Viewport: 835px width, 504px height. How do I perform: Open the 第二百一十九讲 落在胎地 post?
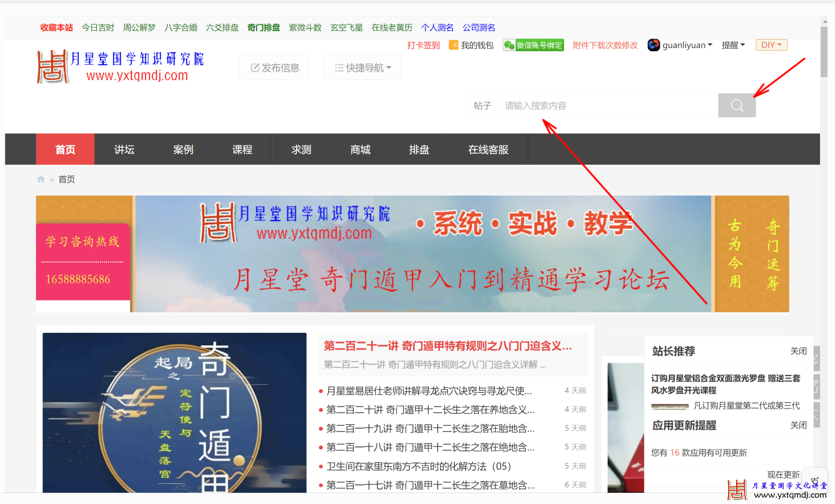(x=430, y=428)
